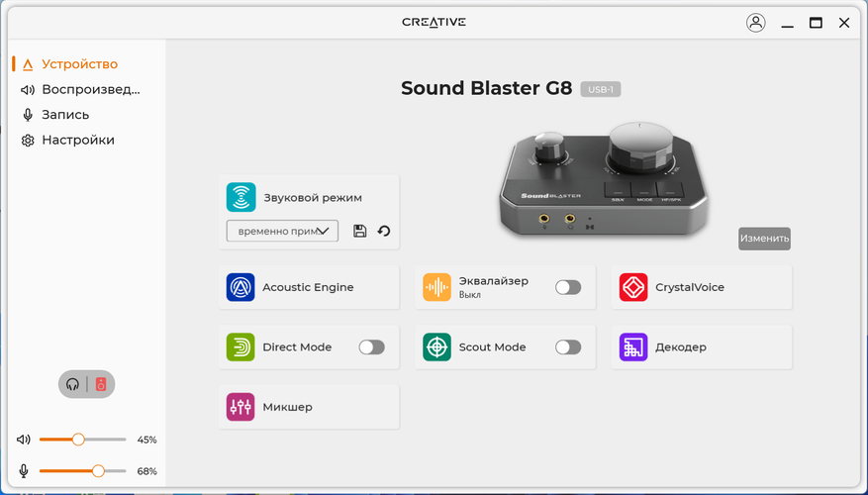Image resolution: width=868 pixels, height=495 pixels.
Task: Open the Микшер card
Action: [x=309, y=407]
